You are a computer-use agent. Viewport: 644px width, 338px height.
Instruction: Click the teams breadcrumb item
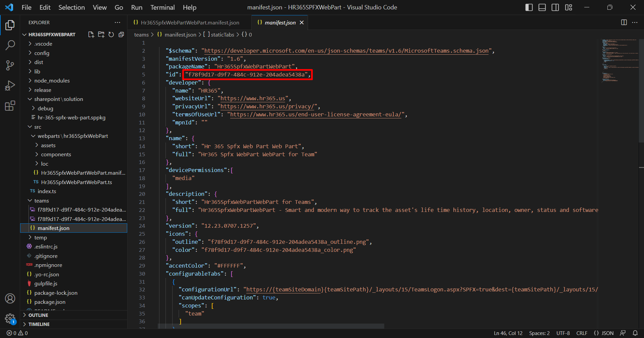pos(141,35)
